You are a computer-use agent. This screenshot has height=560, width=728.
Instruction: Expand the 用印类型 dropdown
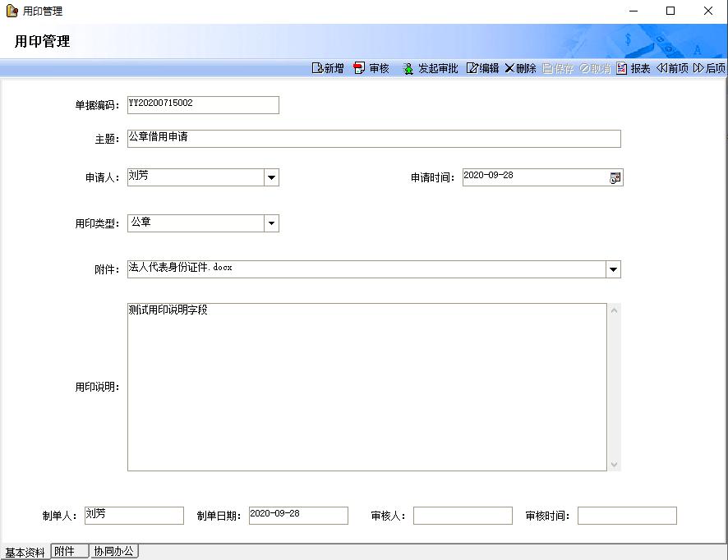(271, 223)
